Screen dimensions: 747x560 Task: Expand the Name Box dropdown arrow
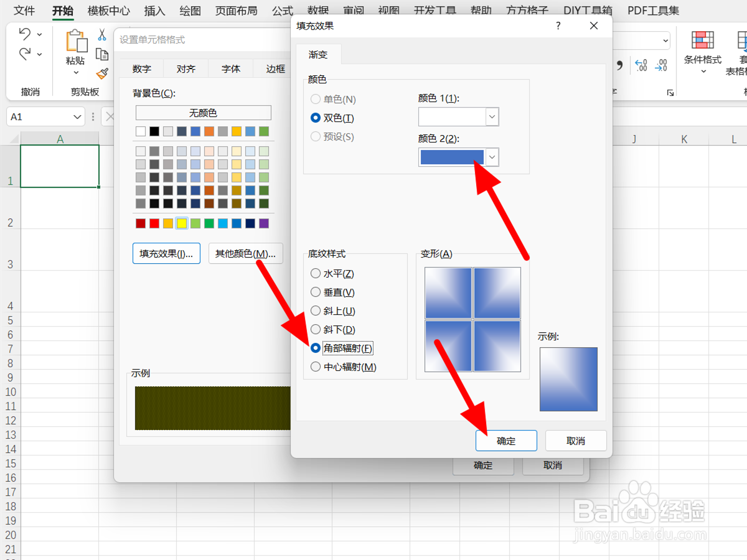click(78, 117)
